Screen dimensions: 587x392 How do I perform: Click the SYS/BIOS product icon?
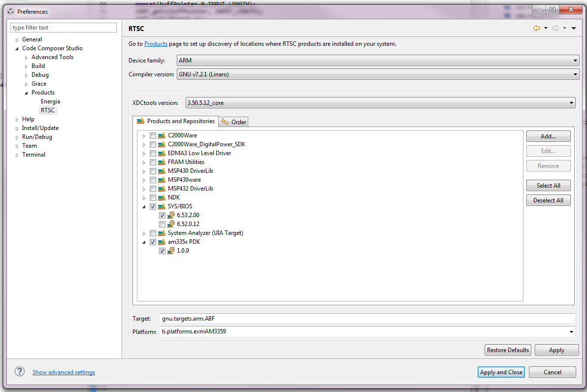coord(162,206)
